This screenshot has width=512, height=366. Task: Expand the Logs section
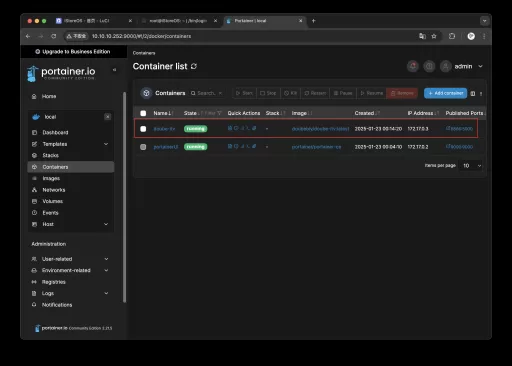(106, 293)
